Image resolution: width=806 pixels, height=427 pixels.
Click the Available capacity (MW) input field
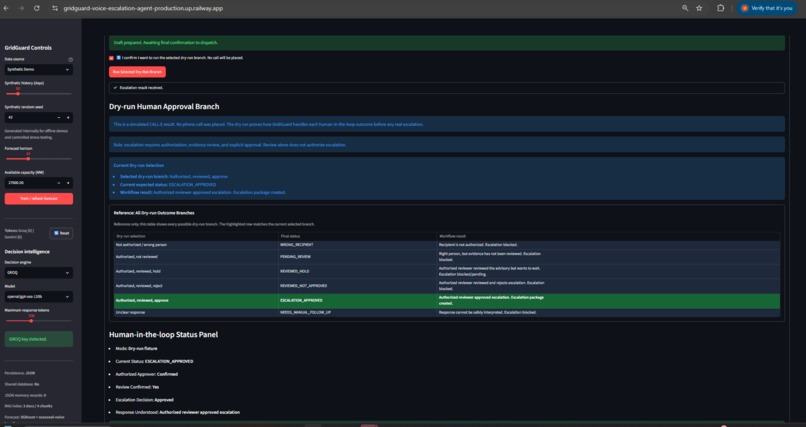tap(29, 183)
